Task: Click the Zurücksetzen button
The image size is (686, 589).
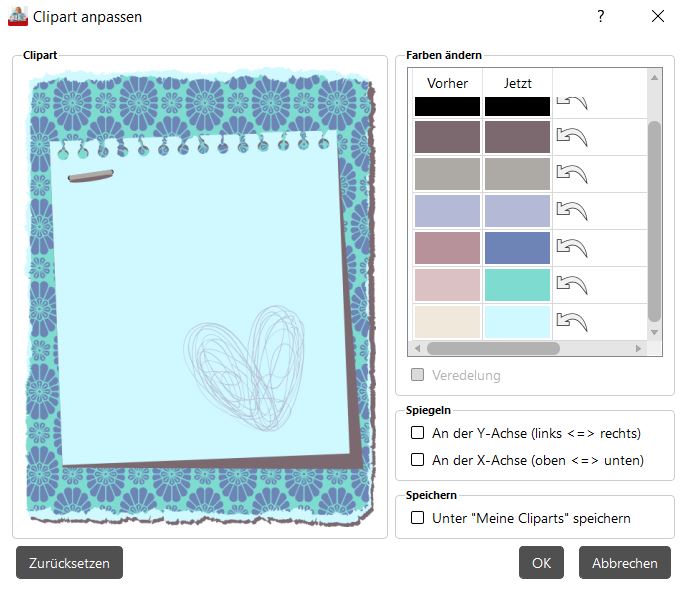Action: [x=69, y=563]
